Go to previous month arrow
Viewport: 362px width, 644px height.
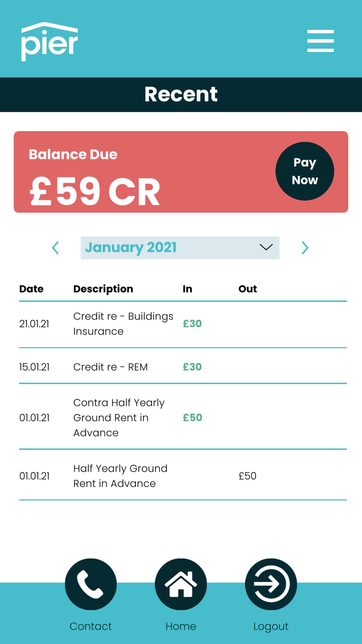coord(55,248)
